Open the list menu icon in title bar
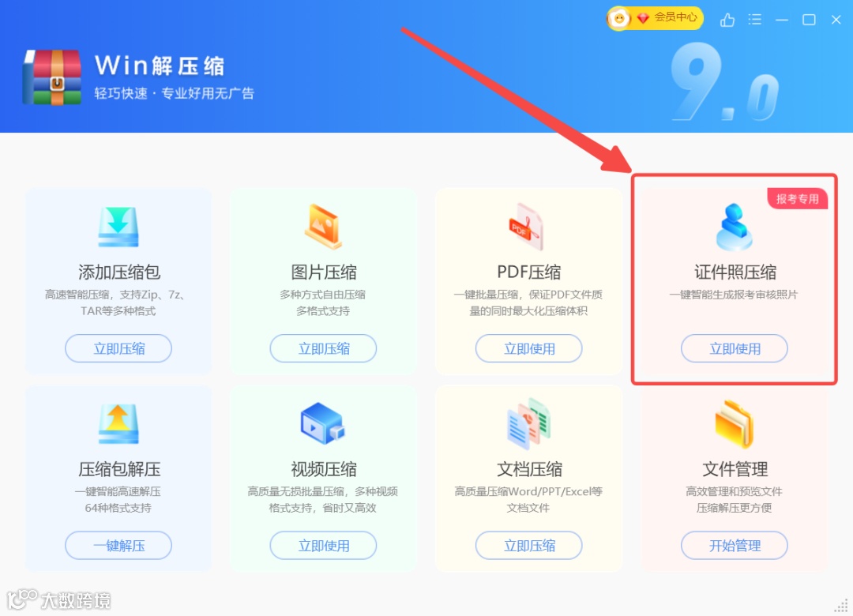 (x=754, y=20)
